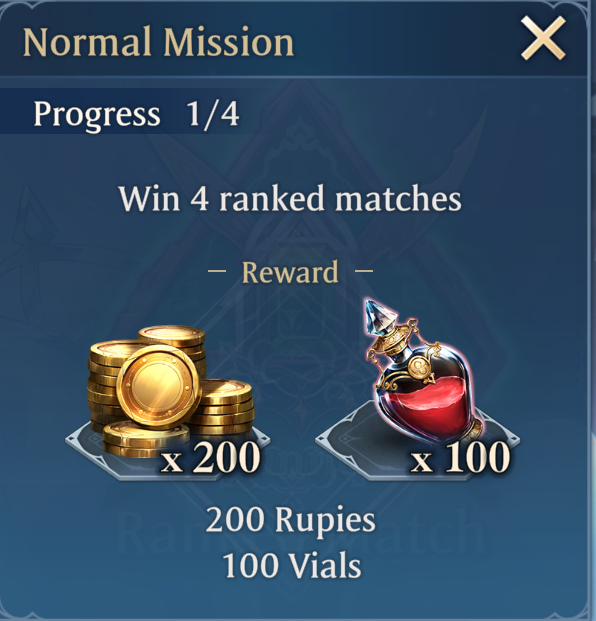596x621 pixels.
Task: Select the 100 Vials label
Action: [x=291, y=566]
